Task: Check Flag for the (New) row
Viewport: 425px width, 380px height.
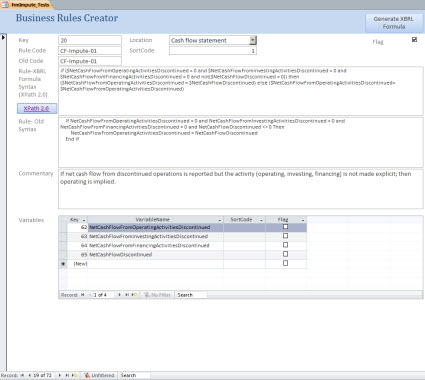Action: tap(285, 263)
